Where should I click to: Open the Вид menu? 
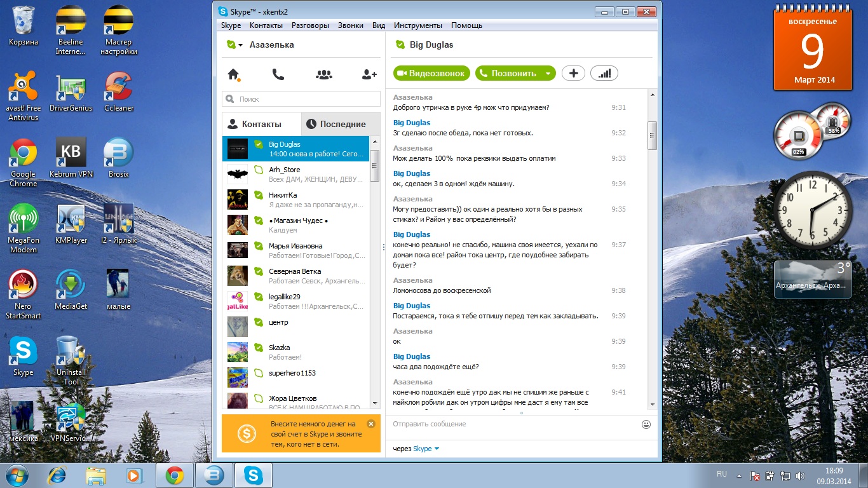[x=379, y=25]
